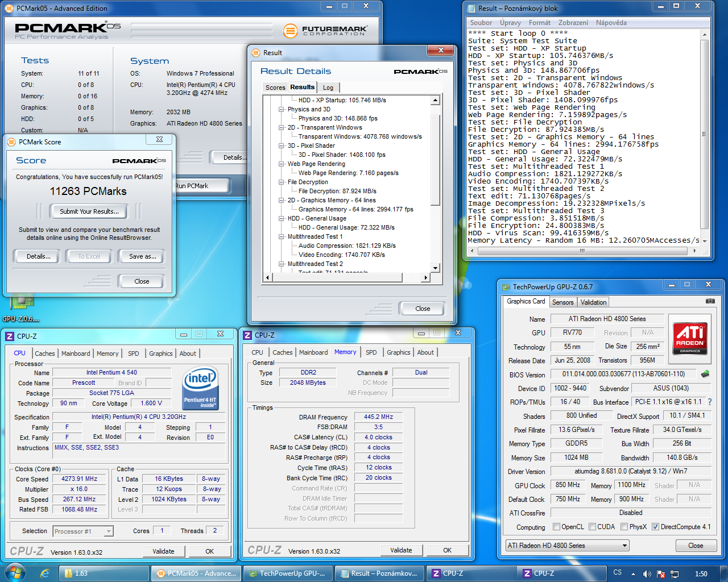The height and width of the screenshot is (582, 728).
Task: Switch to the Log tab in Result
Action: [328, 88]
